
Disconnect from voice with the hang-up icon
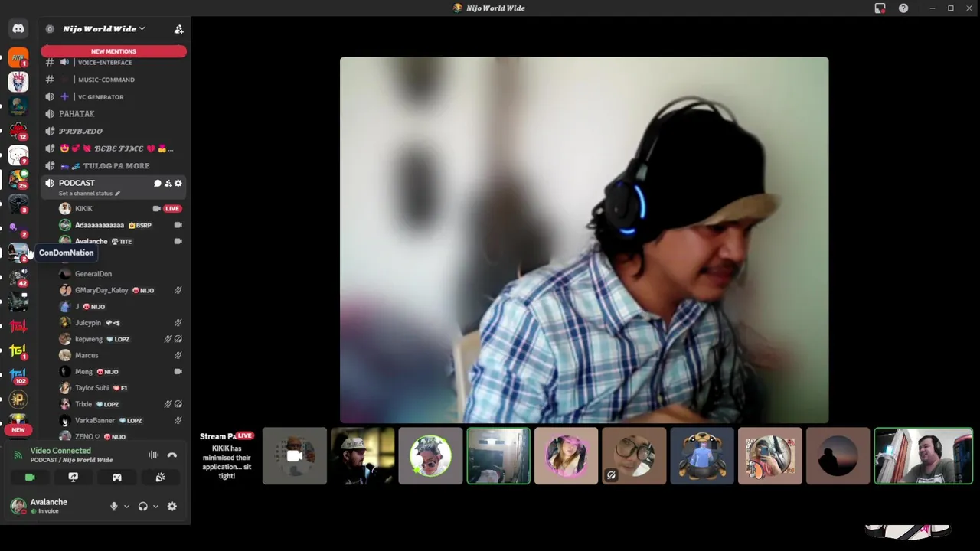[x=172, y=455]
